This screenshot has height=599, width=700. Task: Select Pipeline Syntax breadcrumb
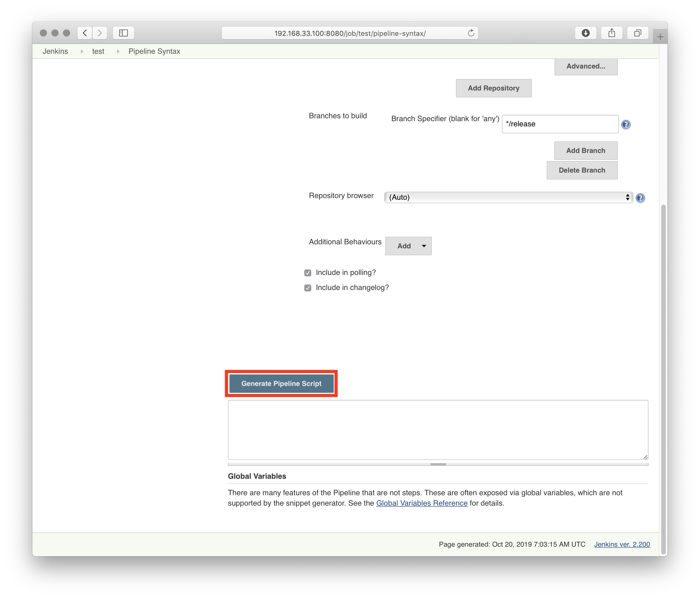coord(154,51)
